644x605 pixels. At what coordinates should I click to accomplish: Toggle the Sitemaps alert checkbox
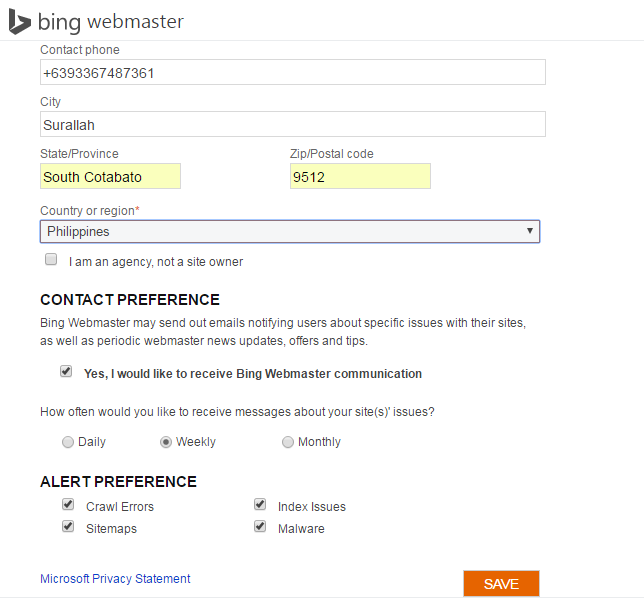coord(68,527)
